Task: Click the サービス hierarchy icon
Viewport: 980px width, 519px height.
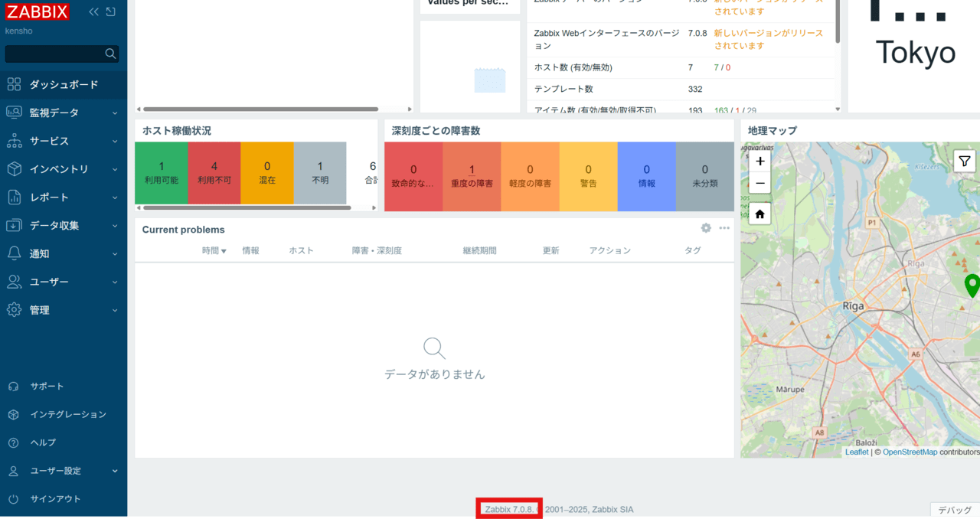Action: coord(14,141)
